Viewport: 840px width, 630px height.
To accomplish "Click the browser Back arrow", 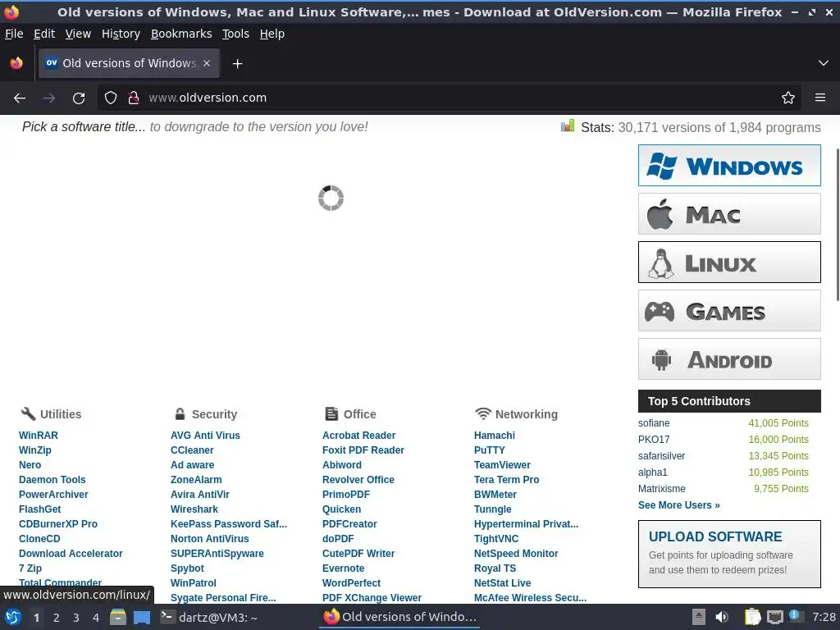I will pyautogui.click(x=20, y=98).
